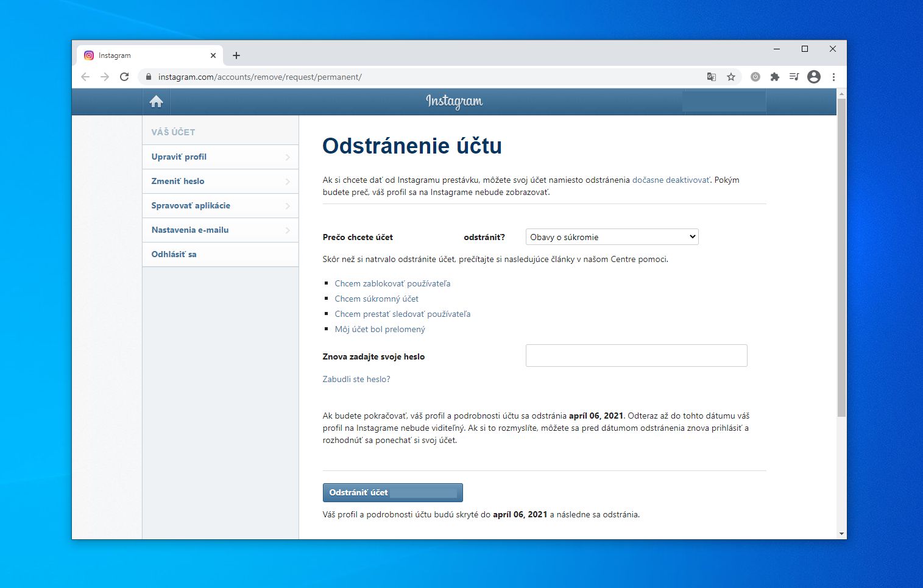This screenshot has width=923, height=588.
Task: Open the translate page icon
Action: click(712, 77)
